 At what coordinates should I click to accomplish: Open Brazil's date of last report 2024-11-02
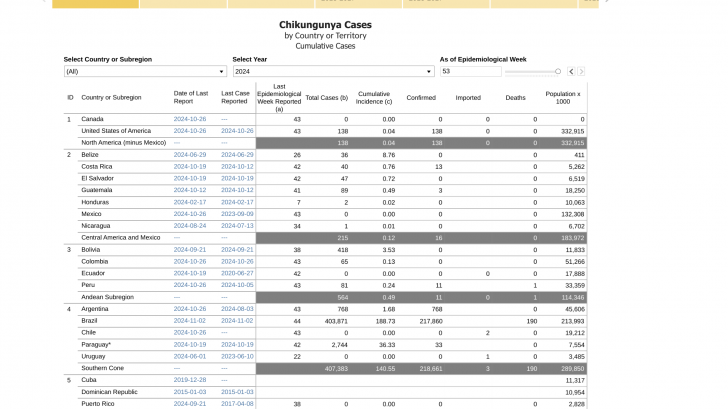190,320
